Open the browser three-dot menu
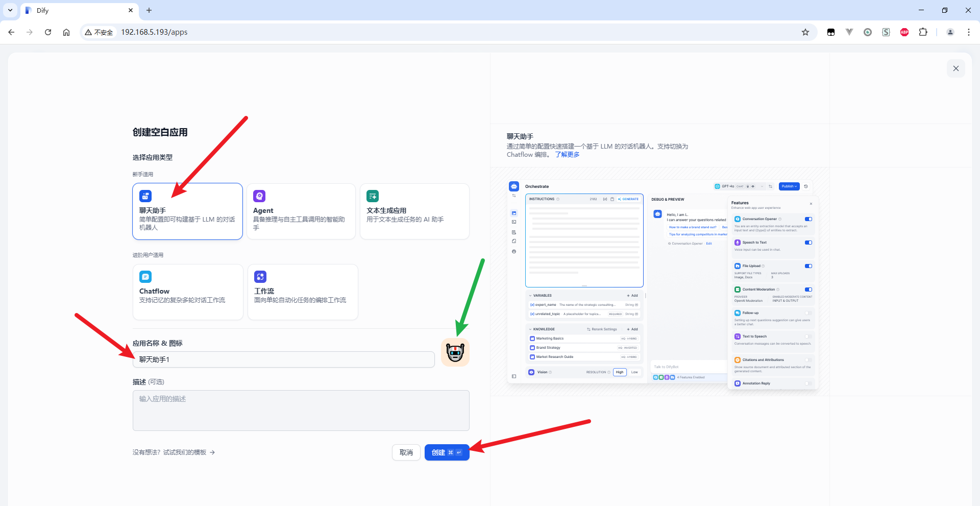This screenshot has width=980, height=506. tap(969, 32)
